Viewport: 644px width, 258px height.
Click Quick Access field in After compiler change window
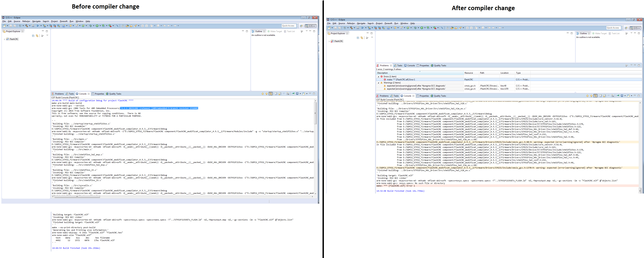[x=614, y=28]
